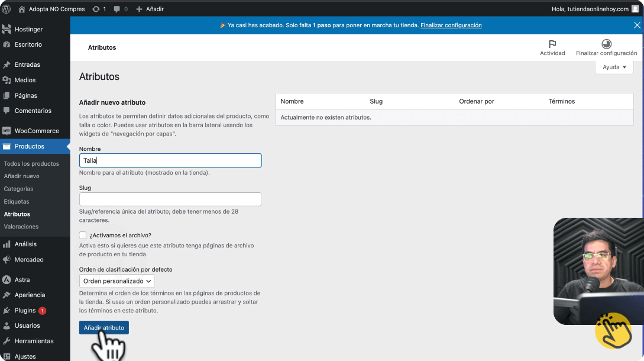
Task: Click the Orden de clasificación por defecto label
Action: (x=126, y=269)
